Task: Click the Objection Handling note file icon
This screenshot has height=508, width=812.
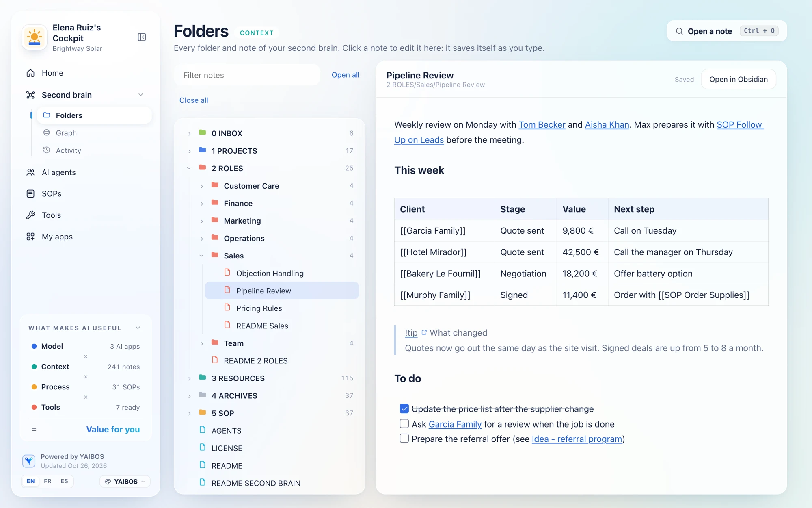Action: [227, 272]
